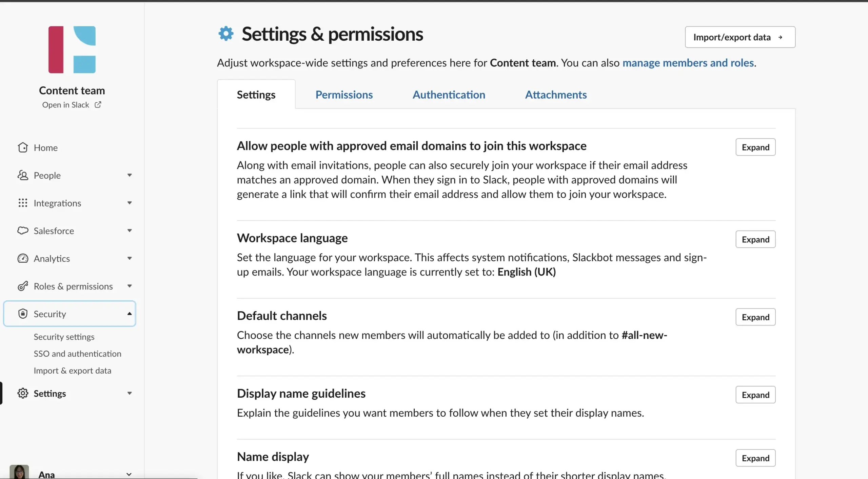Click the Analytics gauge icon

coord(23,258)
